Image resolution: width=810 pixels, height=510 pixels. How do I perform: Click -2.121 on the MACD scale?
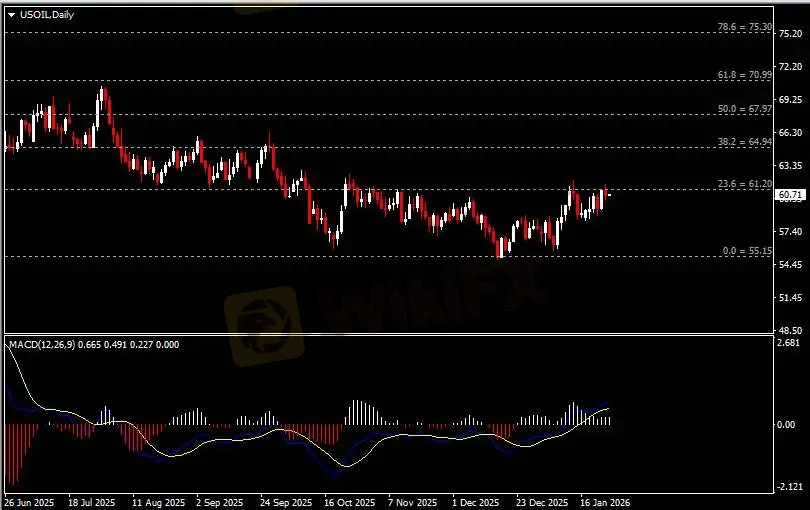click(x=790, y=488)
